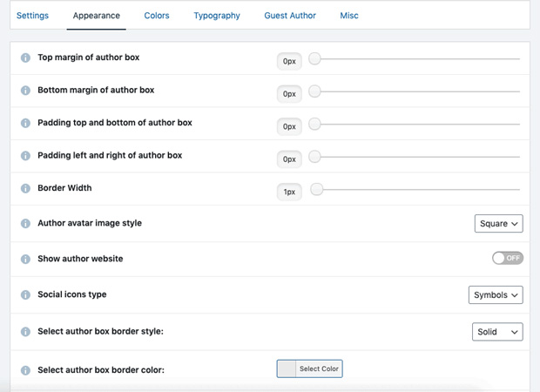Viewport: 540px width, 392px height.
Task: Click the Top margin slider handle
Action: 314,58
